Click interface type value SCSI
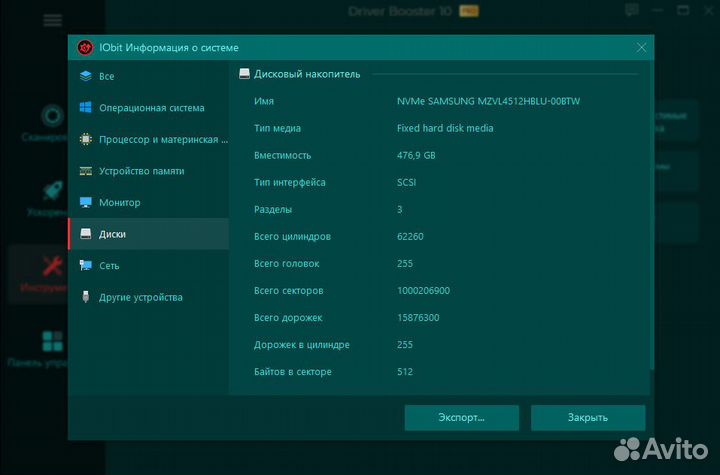This screenshot has width=720, height=475. point(406,182)
